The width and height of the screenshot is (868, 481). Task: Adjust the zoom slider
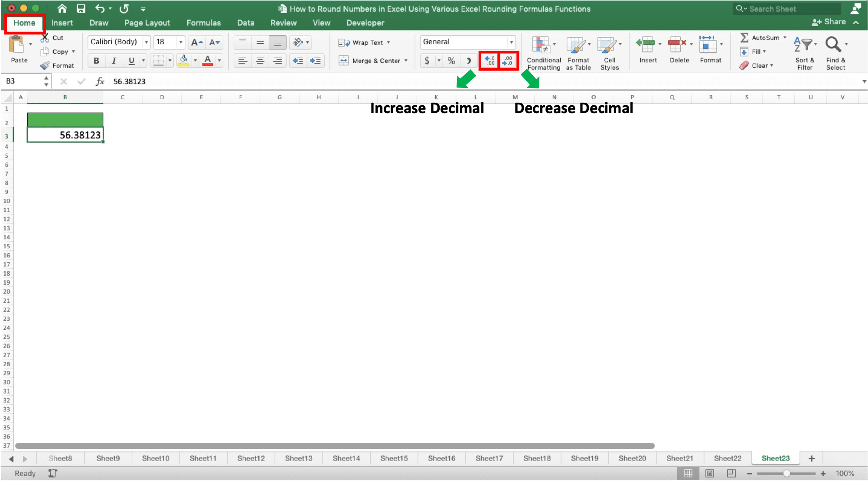[x=786, y=474]
